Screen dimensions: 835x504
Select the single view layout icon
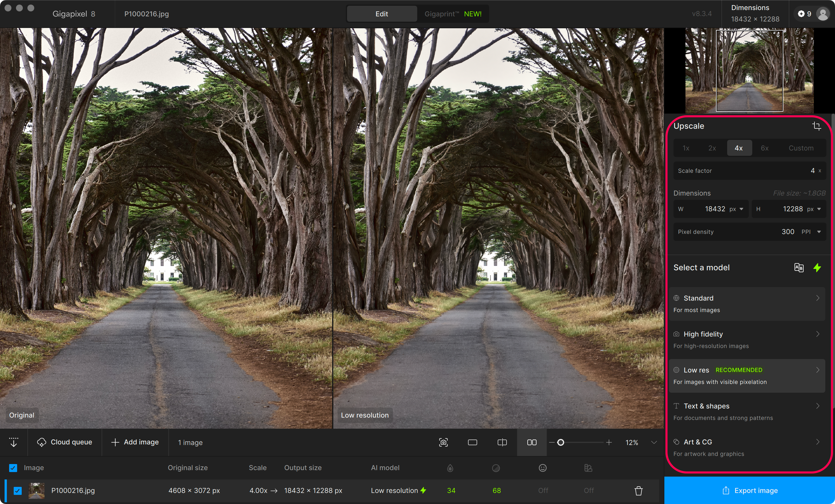(472, 442)
